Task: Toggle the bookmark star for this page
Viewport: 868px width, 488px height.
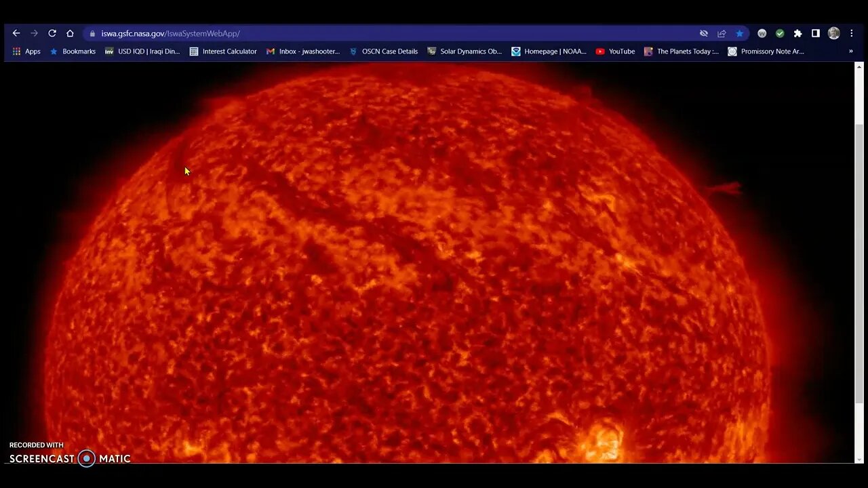Action: click(x=740, y=33)
